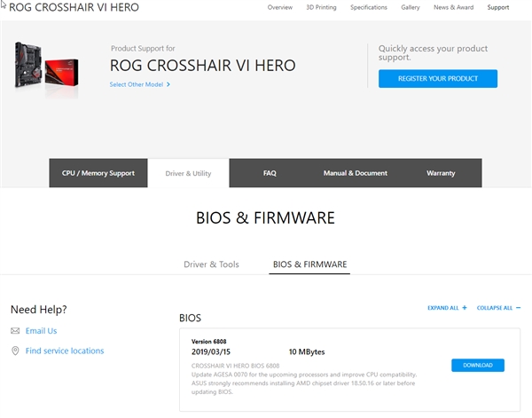Open the Overview page
532x418 pixels.
(x=280, y=7)
